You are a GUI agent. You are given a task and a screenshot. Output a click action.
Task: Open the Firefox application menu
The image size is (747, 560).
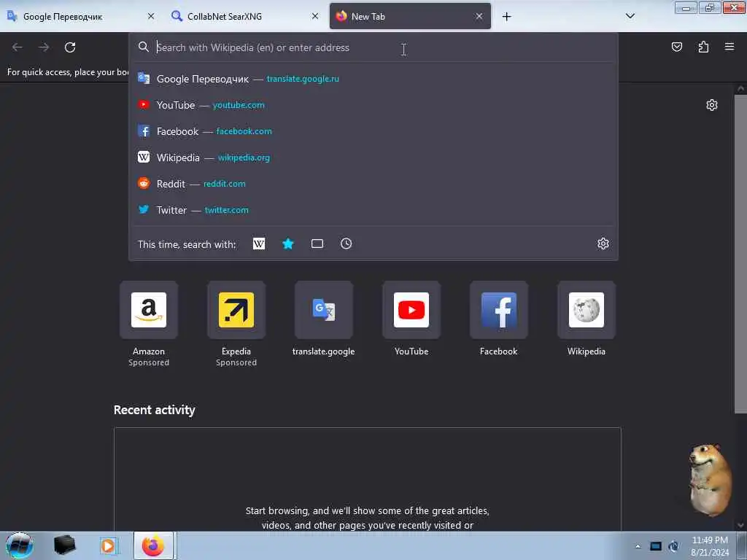(729, 47)
